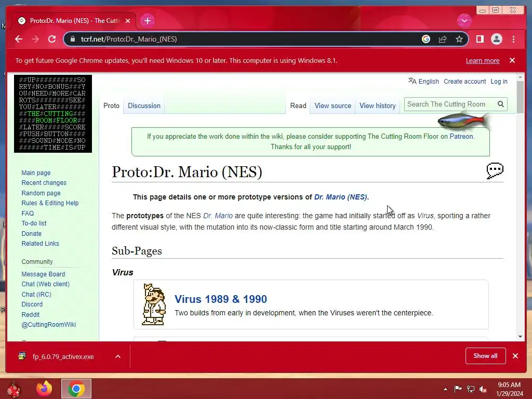This screenshot has height=399, width=532.
Task: Click the Chrome taskbar icon
Action: [x=76, y=389]
